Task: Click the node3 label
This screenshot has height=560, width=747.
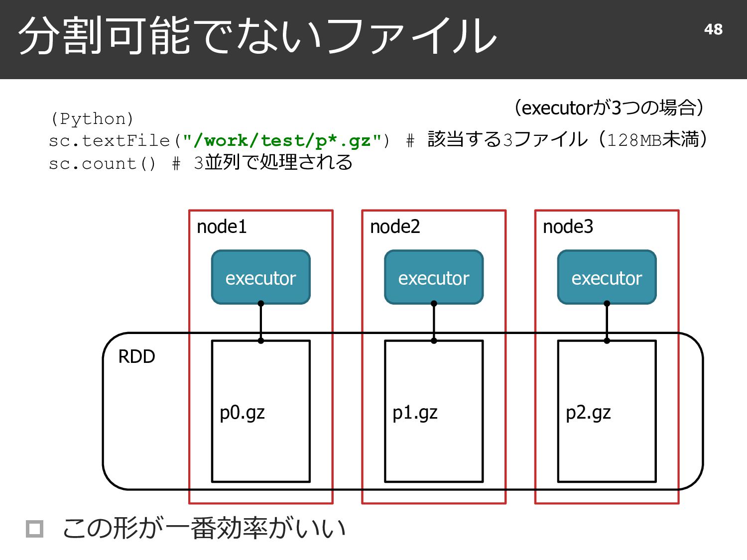Action: point(568,227)
